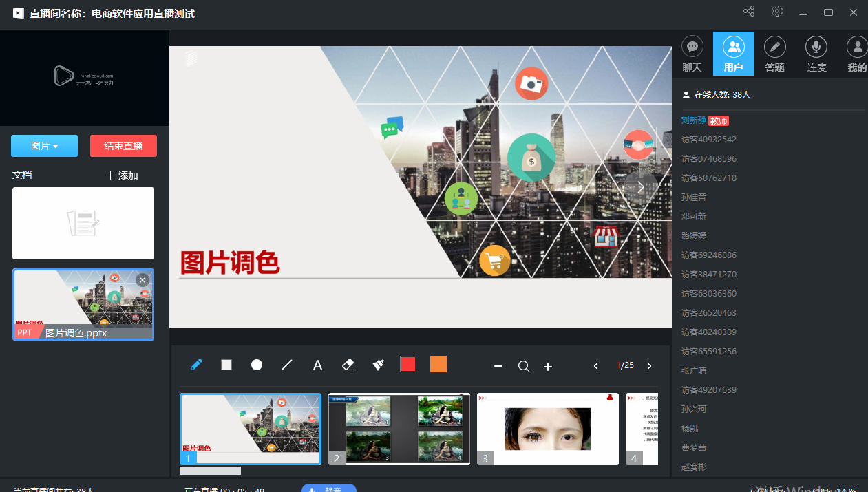This screenshot has height=492, width=868.
Task: Select the rectangle shape tool
Action: [x=226, y=365]
